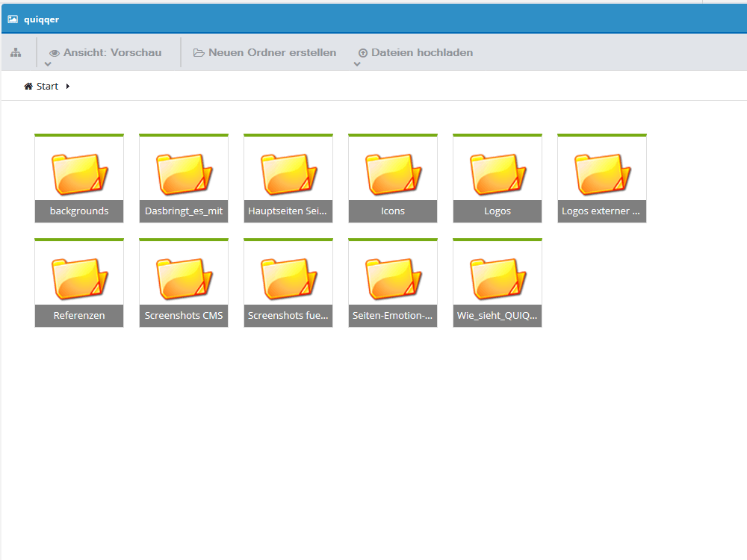
Task: Open the sitemap tree icon in toolbar
Action: [x=16, y=52]
